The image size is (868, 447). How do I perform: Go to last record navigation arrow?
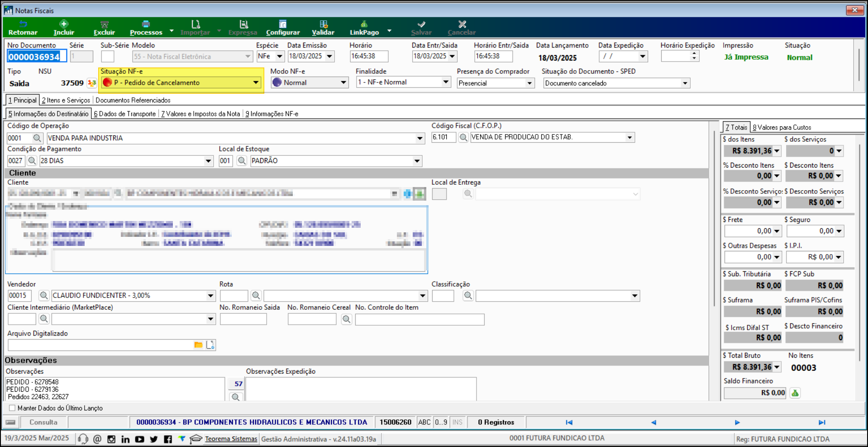tap(822, 423)
